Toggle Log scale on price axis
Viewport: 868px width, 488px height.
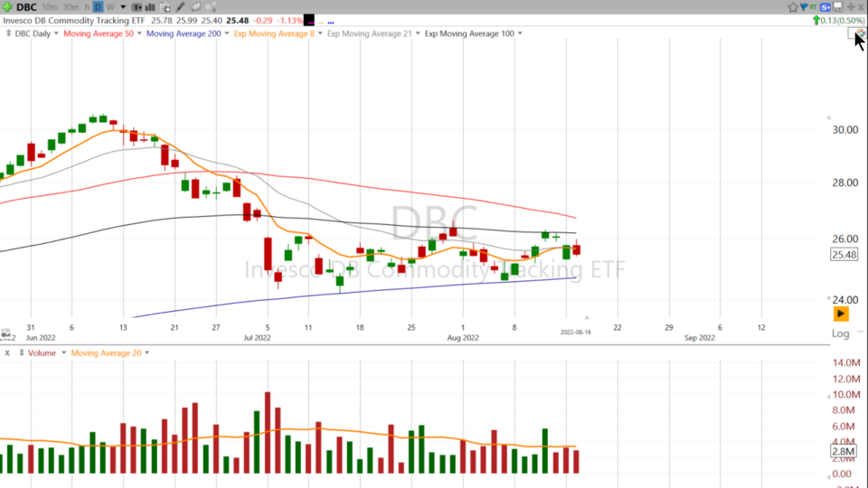coord(840,333)
